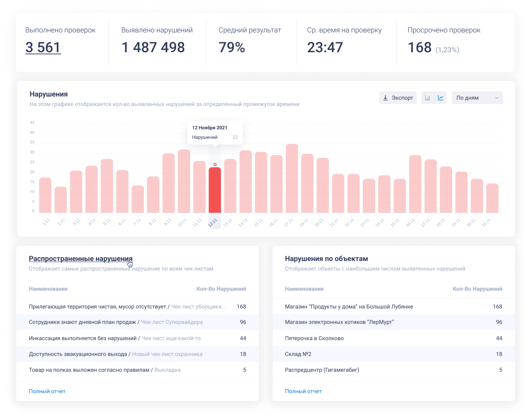Switch to line chart view icon

441,98
